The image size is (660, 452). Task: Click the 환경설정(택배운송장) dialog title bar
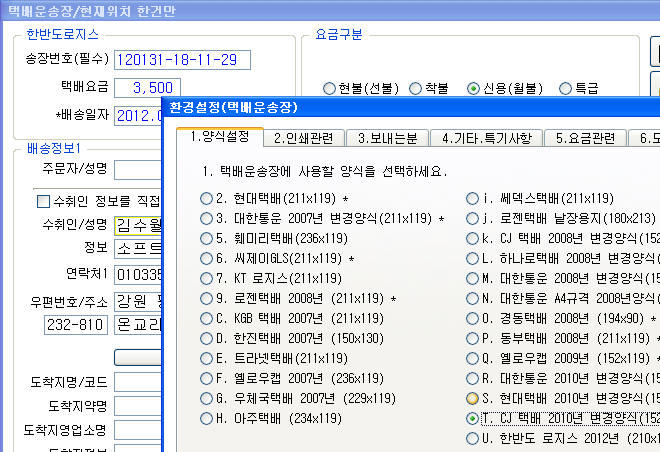coord(411,107)
